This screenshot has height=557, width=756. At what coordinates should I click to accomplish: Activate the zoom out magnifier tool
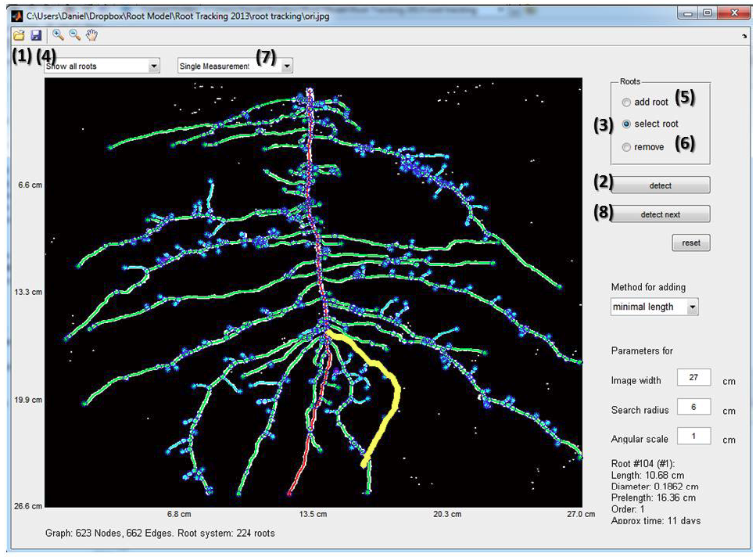click(75, 34)
